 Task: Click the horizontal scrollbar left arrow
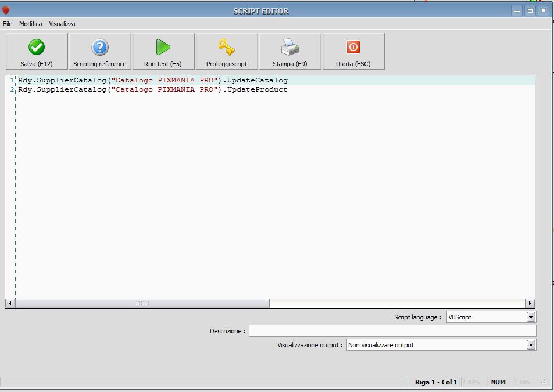coord(10,303)
